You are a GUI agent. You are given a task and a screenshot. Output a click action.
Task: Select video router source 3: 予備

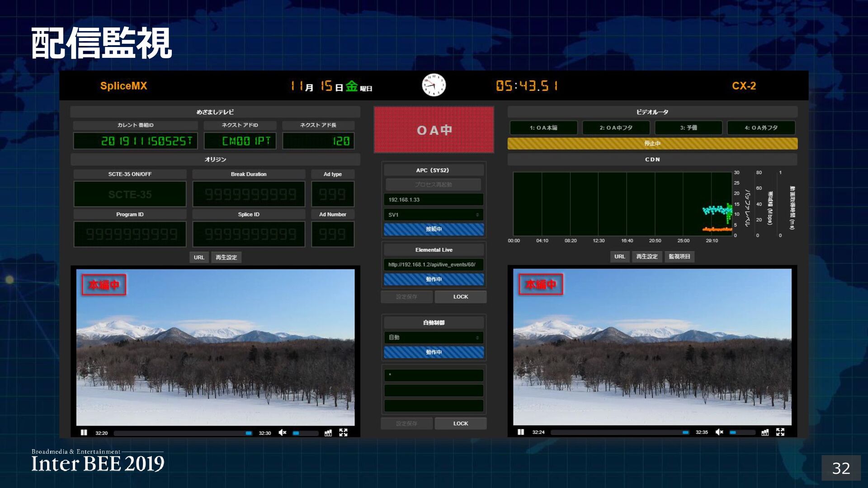pos(688,128)
